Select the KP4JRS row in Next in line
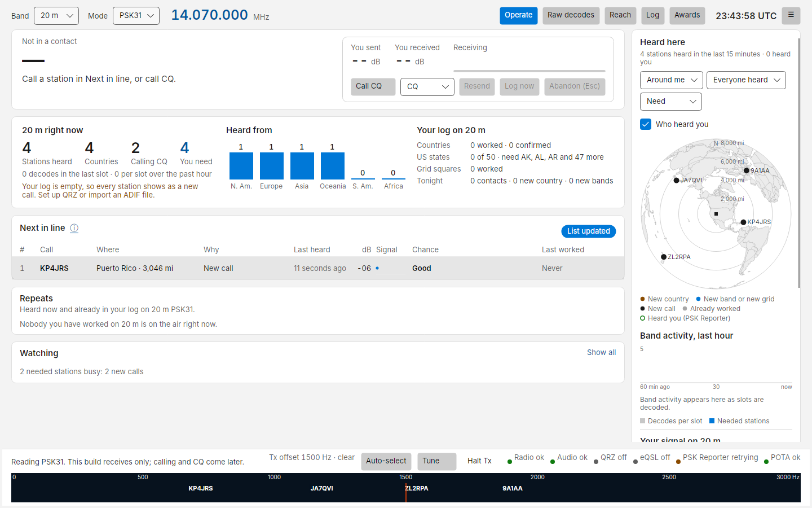This screenshot has height=508, width=812. tap(318, 268)
